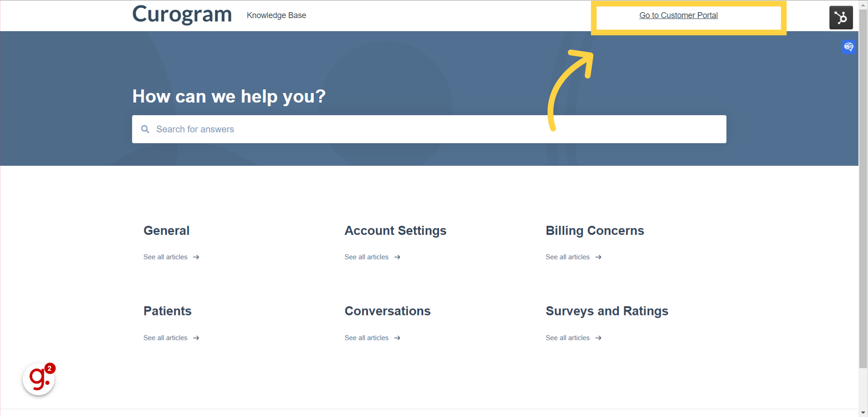Viewport: 868px width, 417px height.
Task: Click the arrow under Billing Concerns
Action: 598,257
